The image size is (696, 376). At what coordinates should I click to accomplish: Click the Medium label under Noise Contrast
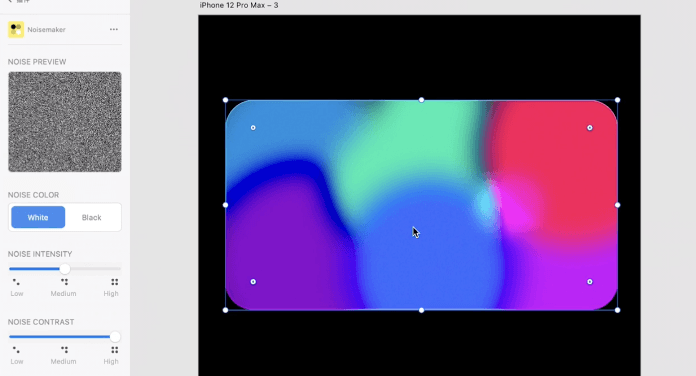click(x=63, y=361)
